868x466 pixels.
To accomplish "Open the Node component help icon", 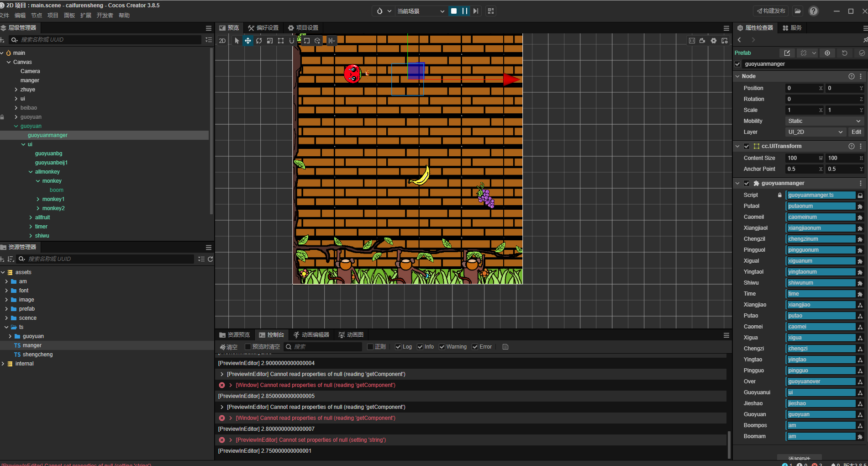I will [x=852, y=76].
